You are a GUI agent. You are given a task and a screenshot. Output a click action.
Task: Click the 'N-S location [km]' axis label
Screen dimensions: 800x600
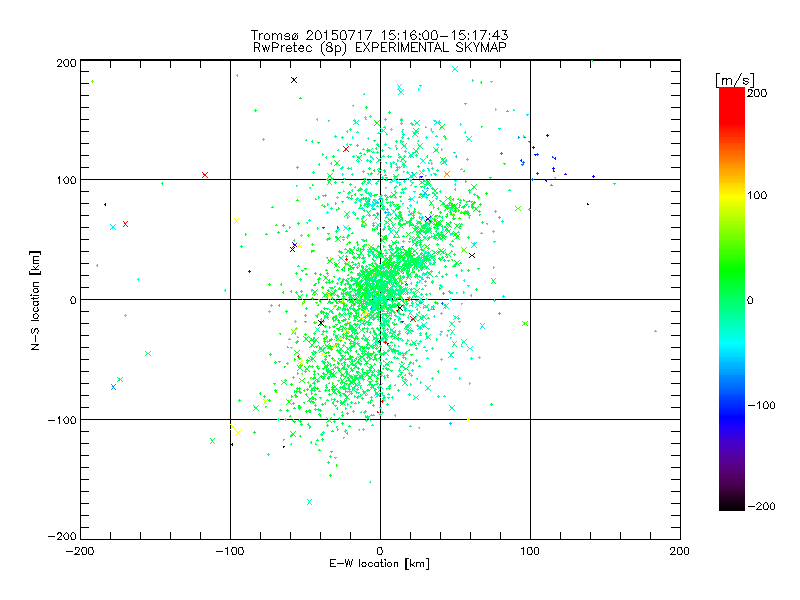point(35,300)
